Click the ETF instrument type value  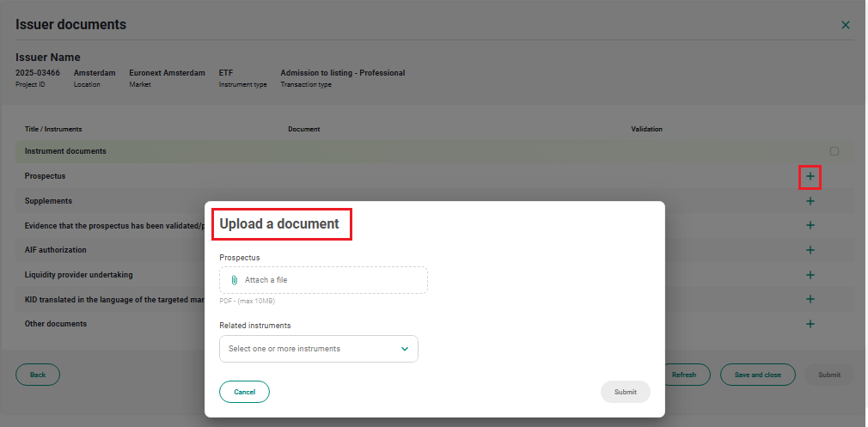click(x=226, y=73)
